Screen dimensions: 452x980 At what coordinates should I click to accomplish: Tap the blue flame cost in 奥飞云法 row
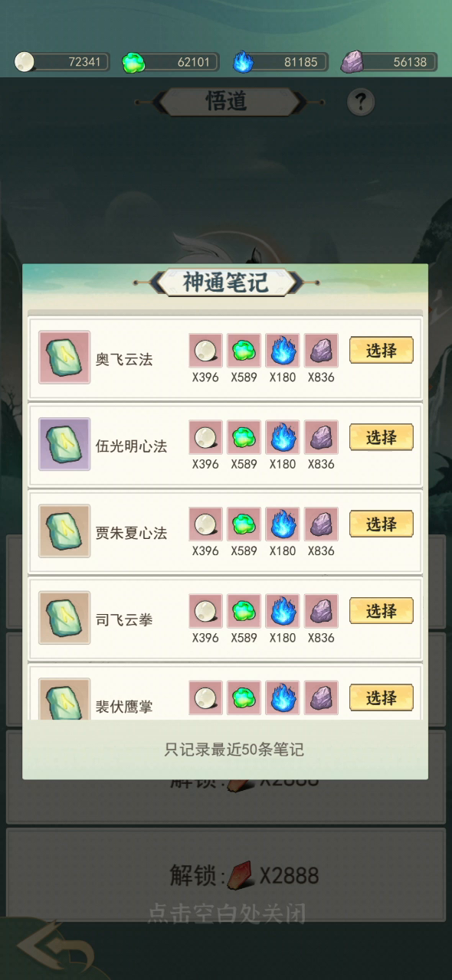283,351
